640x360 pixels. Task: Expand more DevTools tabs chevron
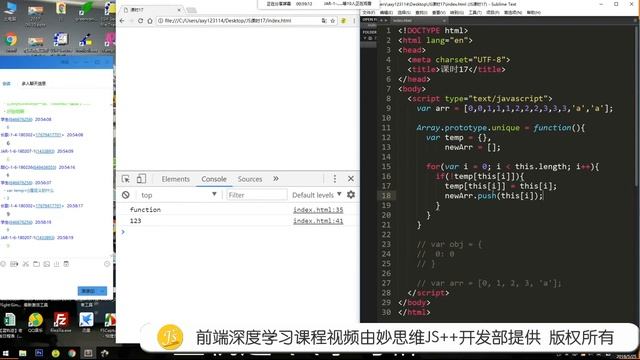(x=276, y=179)
